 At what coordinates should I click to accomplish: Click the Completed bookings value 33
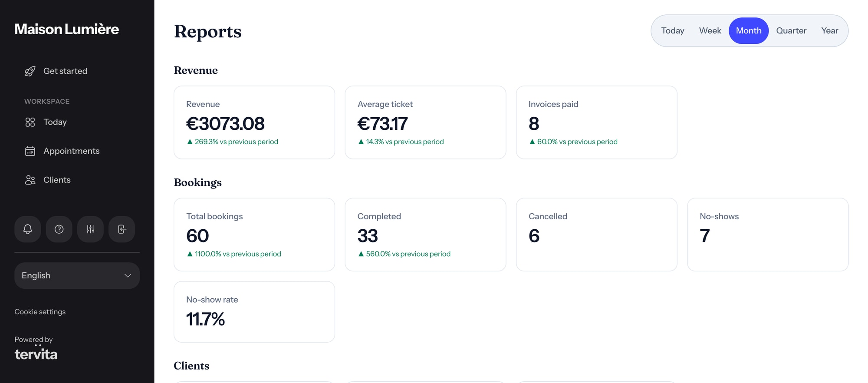368,236
